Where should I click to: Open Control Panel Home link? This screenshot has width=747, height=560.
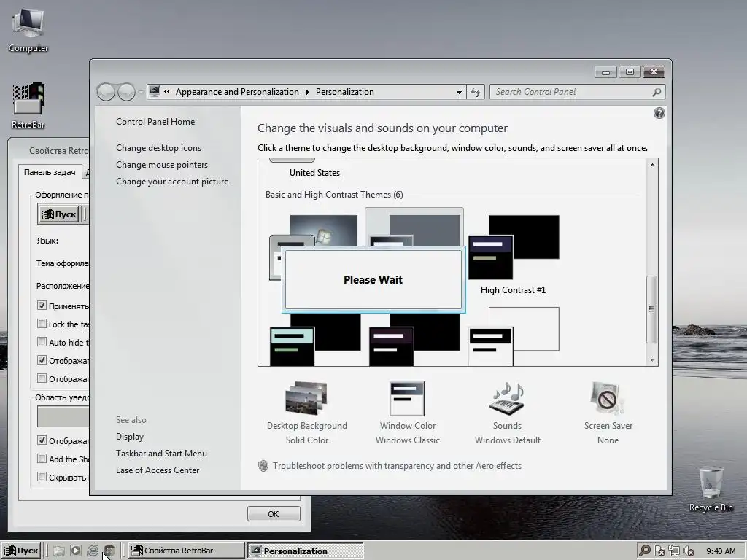(x=155, y=122)
